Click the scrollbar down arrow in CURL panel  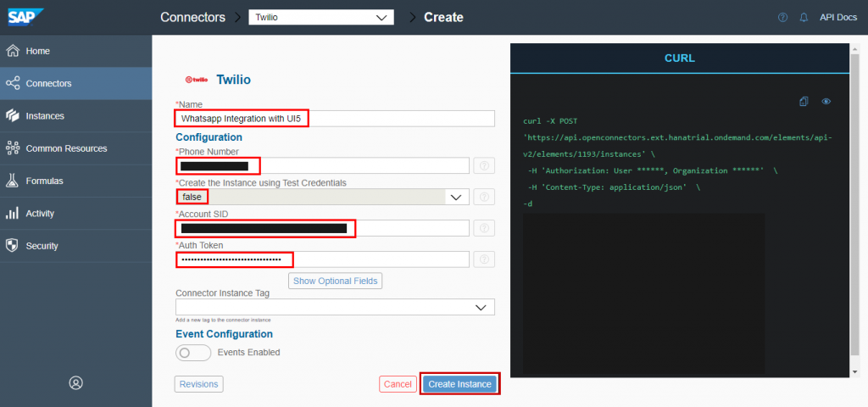pos(854,372)
